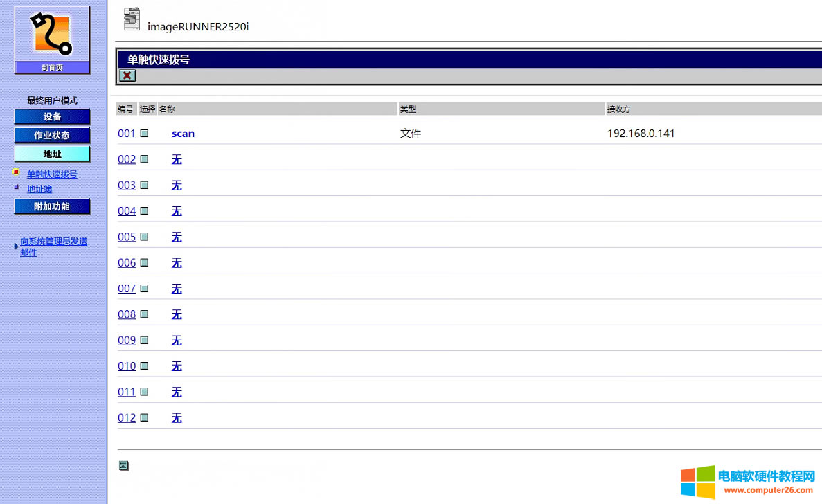The height and width of the screenshot is (504, 822).
Task: Open the 单触快速拨号 sidebar link
Action: (52, 174)
